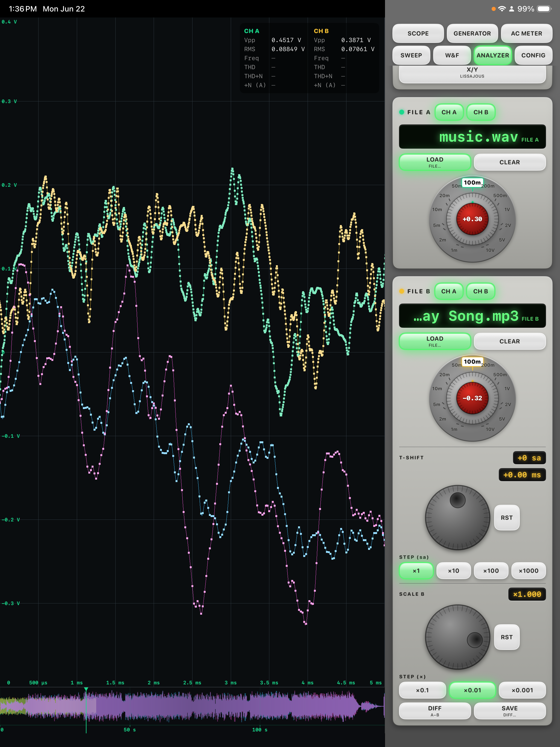Switch to the W&F tab
This screenshot has width=560, height=747.
(452, 56)
